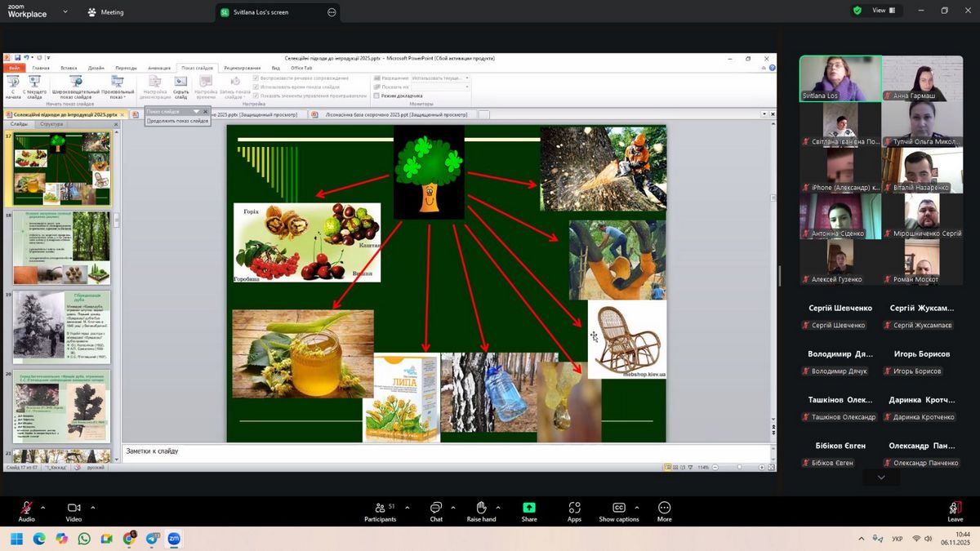The height and width of the screenshot is (551, 980).
Task: Open the Zoom Apps panel
Action: [x=574, y=510]
